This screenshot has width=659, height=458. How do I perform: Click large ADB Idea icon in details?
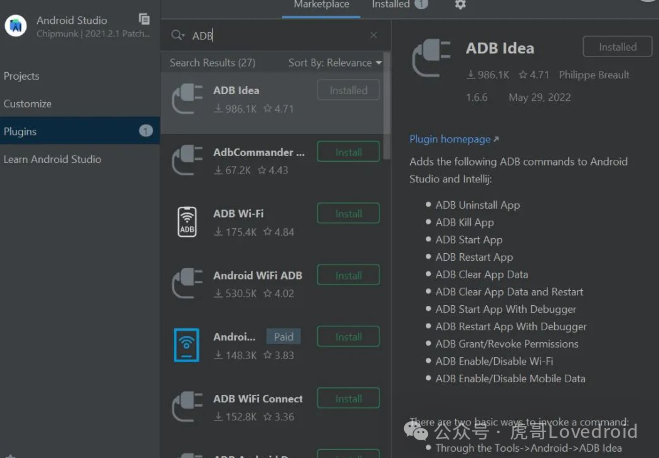click(x=431, y=58)
